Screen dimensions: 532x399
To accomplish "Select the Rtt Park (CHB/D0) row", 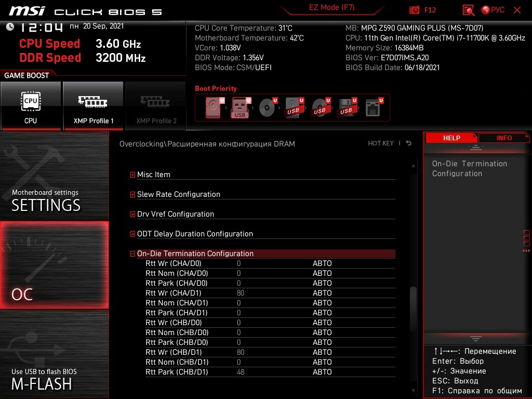I will (270, 342).
